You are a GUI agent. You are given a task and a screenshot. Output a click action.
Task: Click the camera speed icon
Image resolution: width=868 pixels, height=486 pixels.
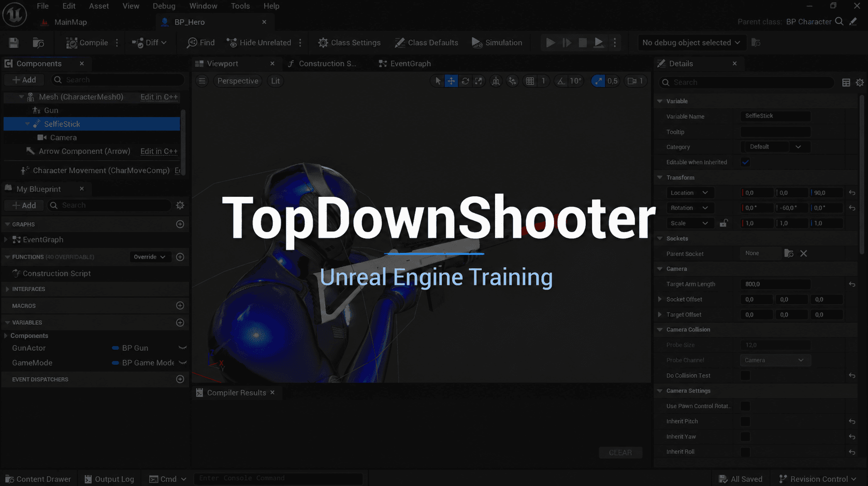[632, 81]
